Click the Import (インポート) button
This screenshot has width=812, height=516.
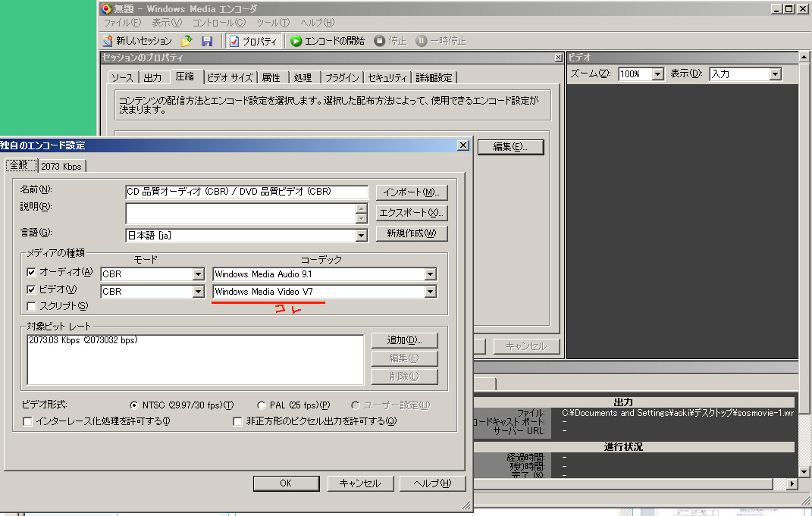tap(412, 192)
